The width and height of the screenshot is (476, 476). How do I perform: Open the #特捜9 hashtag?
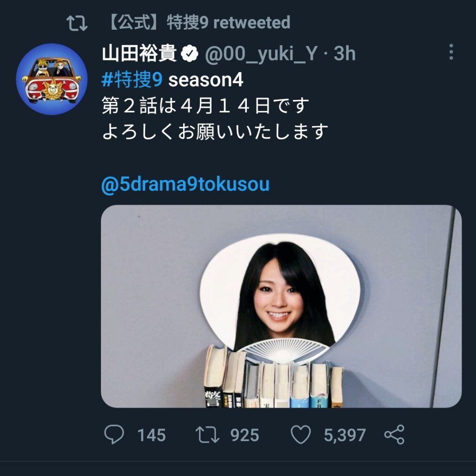[x=132, y=80]
